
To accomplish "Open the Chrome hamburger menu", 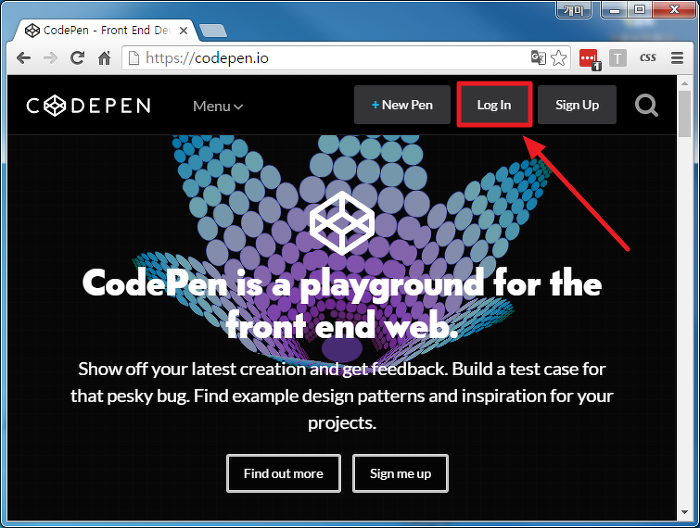I will [x=677, y=58].
